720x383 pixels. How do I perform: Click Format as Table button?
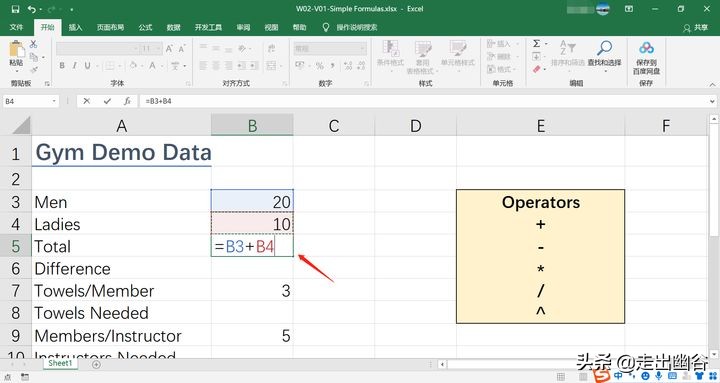(422, 57)
